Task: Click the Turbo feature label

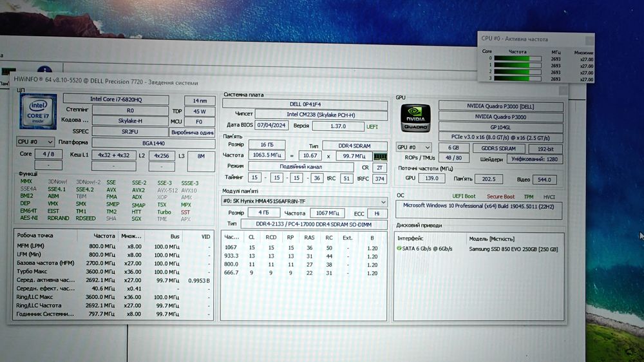Action: point(164,213)
